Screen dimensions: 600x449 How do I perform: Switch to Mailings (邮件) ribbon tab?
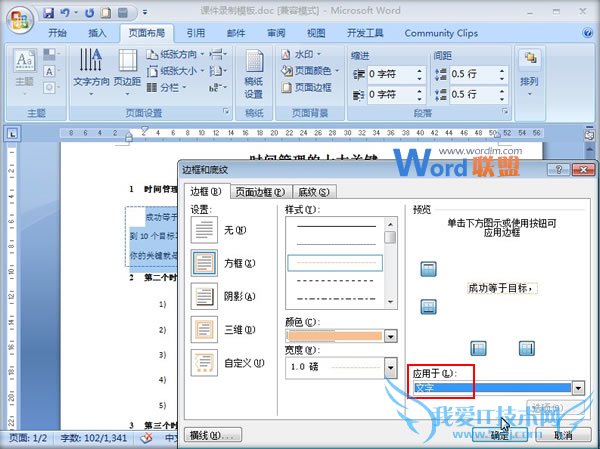click(x=236, y=33)
